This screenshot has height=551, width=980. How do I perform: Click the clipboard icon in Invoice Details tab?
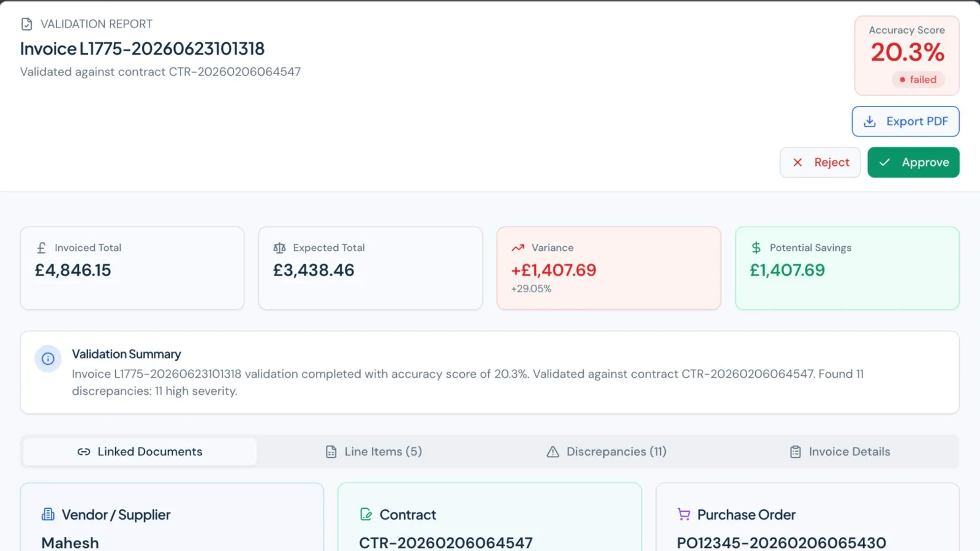tap(795, 452)
